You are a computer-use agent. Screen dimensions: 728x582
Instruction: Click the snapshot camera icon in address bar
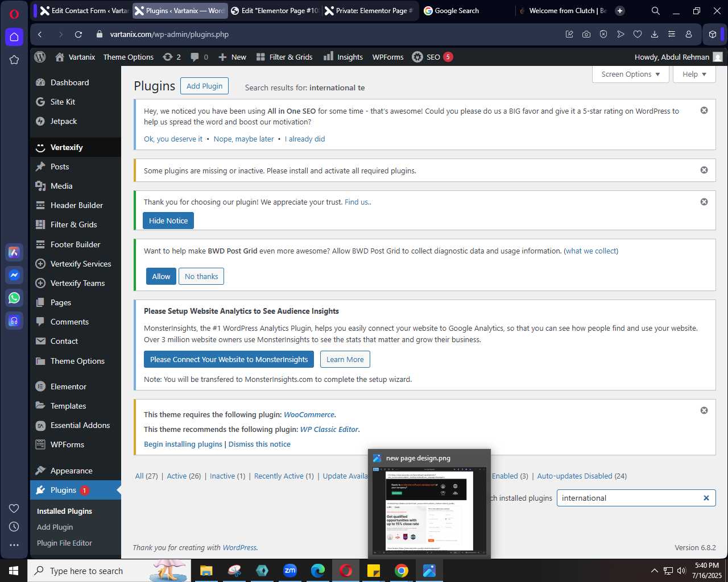point(586,34)
